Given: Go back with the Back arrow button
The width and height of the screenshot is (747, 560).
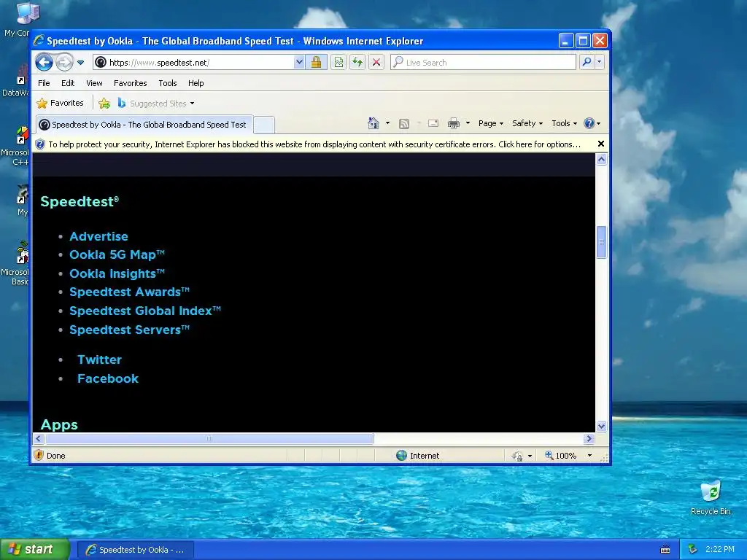Looking at the screenshot, I should (x=44, y=63).
